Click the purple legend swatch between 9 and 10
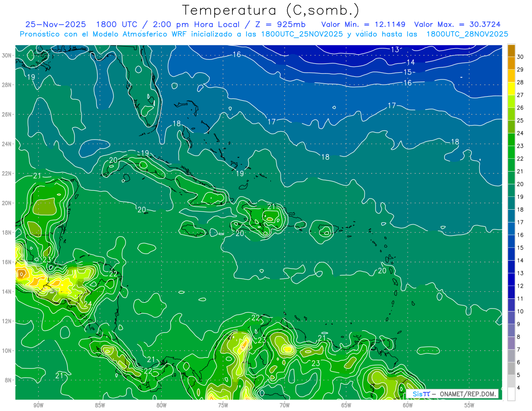 click(x=511, y=318)
